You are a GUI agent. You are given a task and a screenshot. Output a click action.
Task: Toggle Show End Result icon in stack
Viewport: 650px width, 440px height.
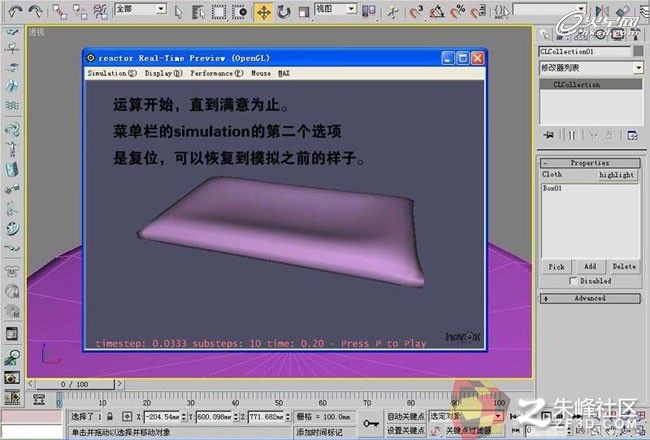(x=572, y=135)
